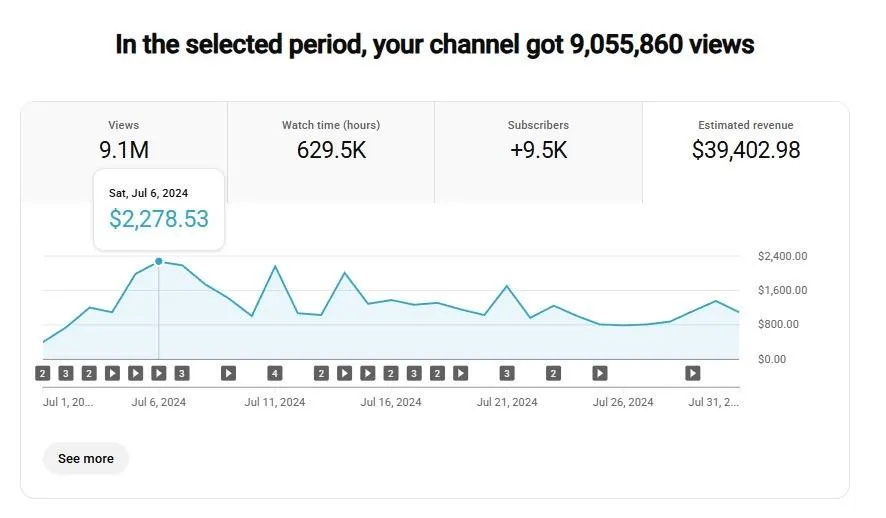Select the 2-video marker on Jul 13
The height and width of the screenshot is (518, 886).
321,373
